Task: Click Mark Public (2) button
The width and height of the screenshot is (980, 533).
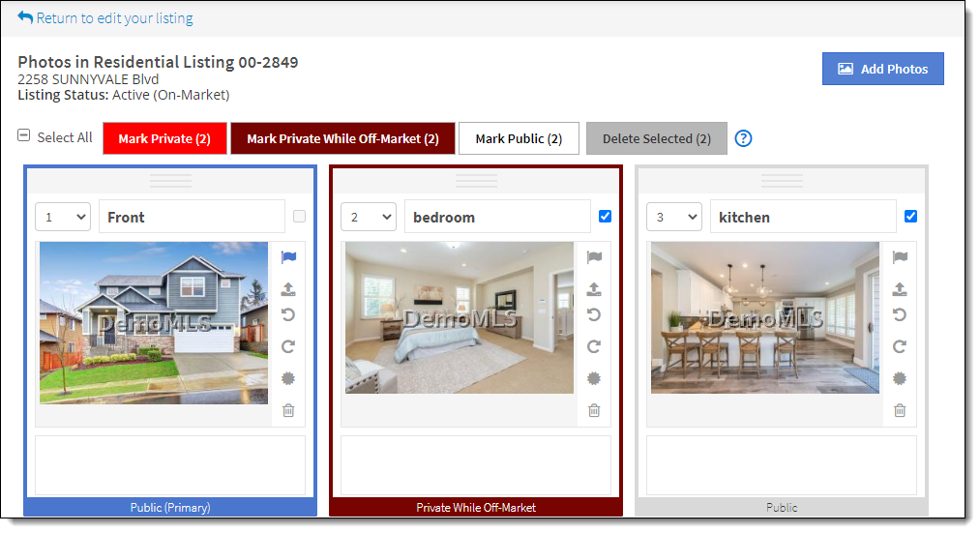Action: point(519,138)
